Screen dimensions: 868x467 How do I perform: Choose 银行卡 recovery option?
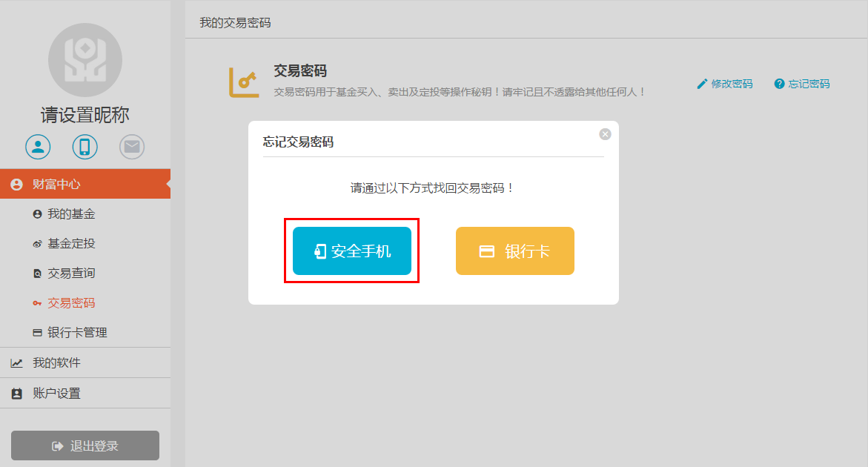pyautogui.click(x=515, y=251)
